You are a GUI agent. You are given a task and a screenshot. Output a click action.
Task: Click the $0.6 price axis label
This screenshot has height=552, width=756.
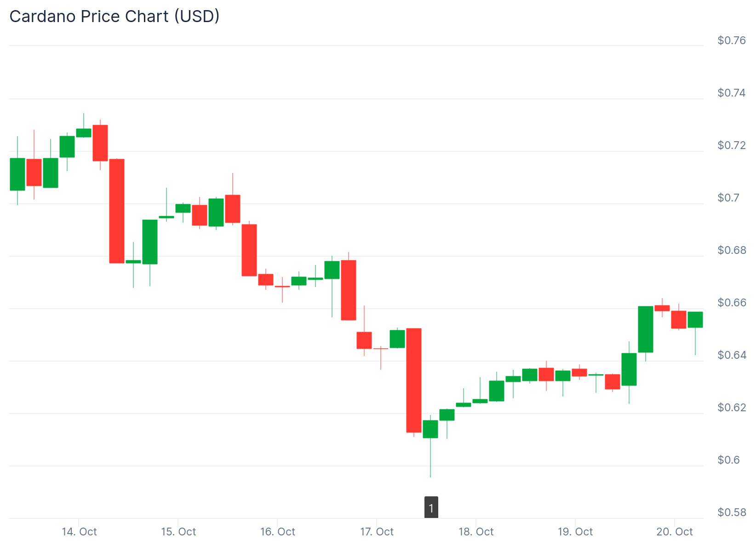coord(728,460)
